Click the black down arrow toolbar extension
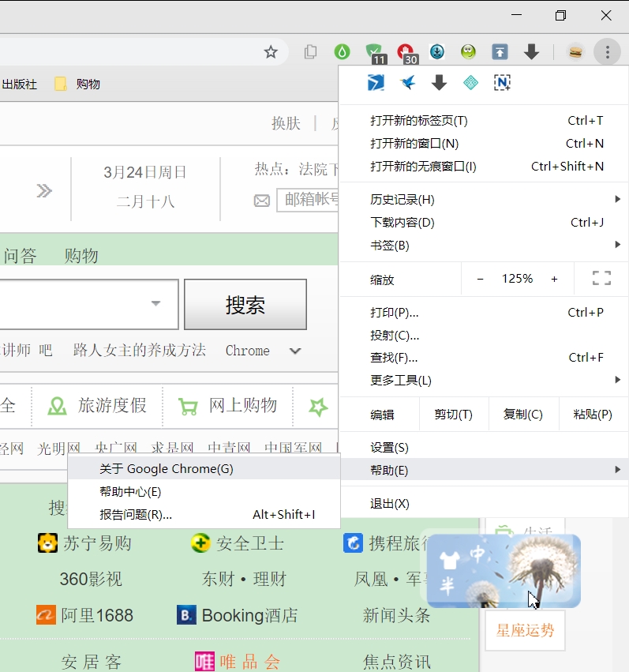 coord(531,52)
